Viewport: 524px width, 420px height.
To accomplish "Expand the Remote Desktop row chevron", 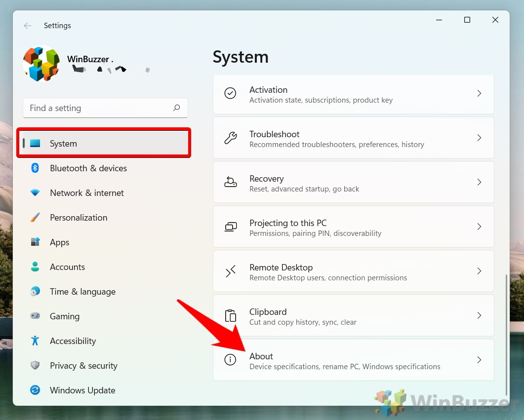I will click(x=479, y=271).
